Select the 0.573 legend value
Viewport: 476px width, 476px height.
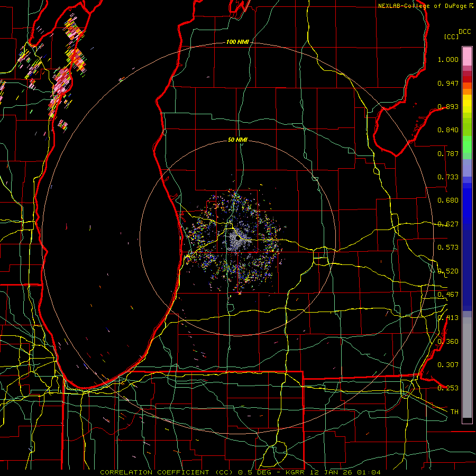tap(448, 248)
